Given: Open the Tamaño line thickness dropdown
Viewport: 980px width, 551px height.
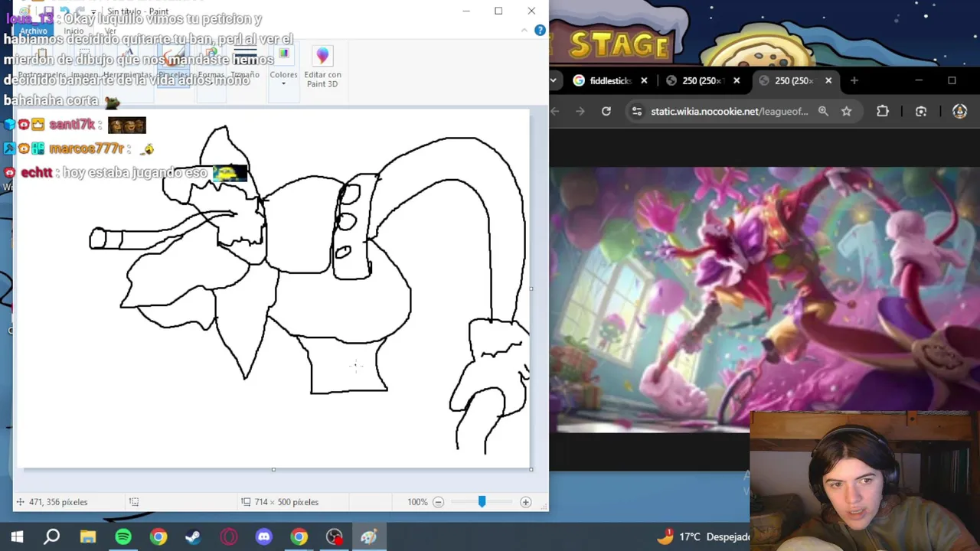Looking at the screenshot, I should pyautogui.click(x=245, y=66).
